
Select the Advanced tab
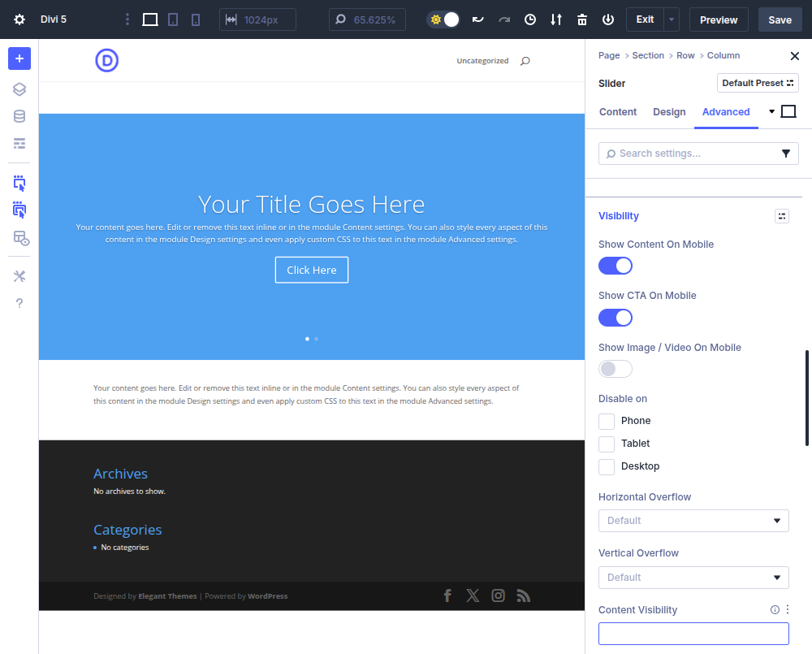pyautogui.click(x=725, y=112)
